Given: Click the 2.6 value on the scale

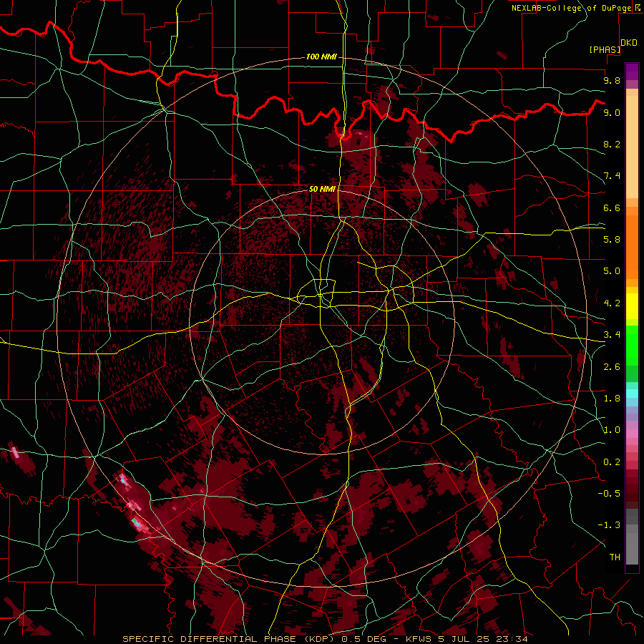Looking at the screenshot, I should 612,367.
